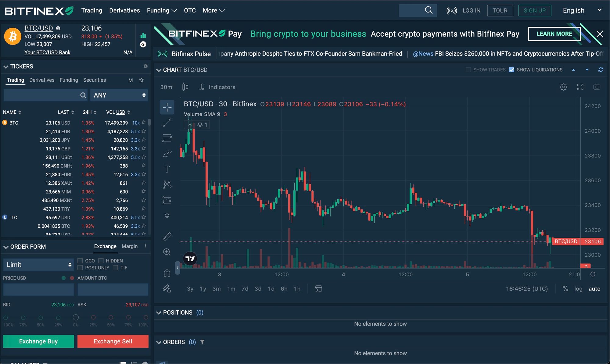
Task: Switch order form to Margin tab
Action: (130, 246)
